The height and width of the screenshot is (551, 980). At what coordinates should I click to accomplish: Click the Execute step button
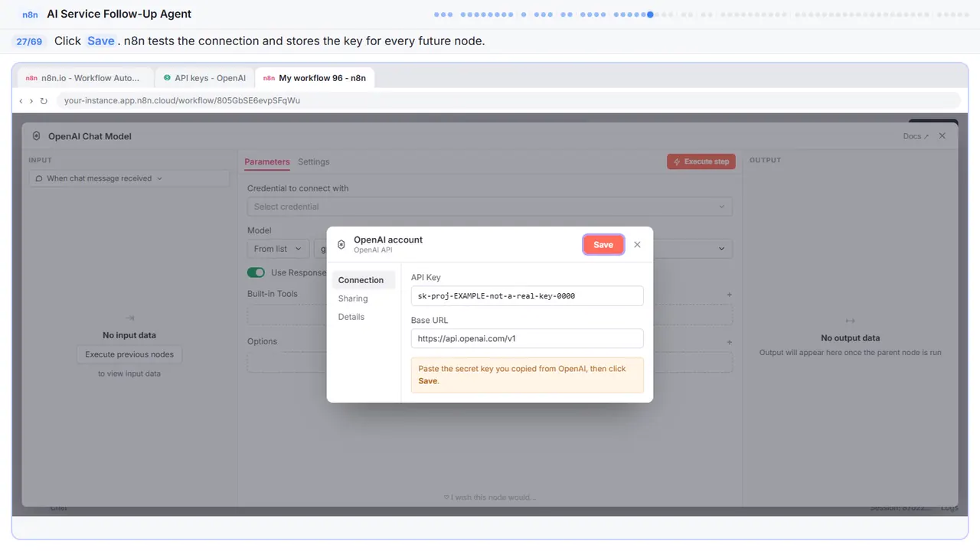click(701, 161)
